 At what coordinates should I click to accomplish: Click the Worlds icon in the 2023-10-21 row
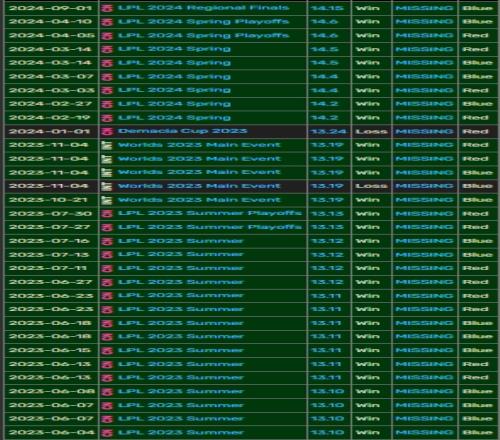pyautogui.click(x=107, y=200)
